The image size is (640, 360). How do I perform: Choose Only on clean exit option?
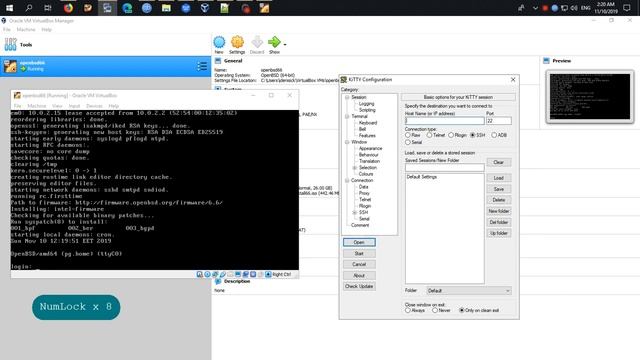coord(462,311)
